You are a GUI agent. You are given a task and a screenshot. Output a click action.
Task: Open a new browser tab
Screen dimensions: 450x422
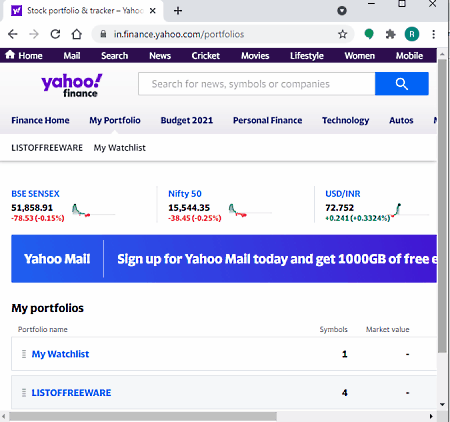coord(178,11)
